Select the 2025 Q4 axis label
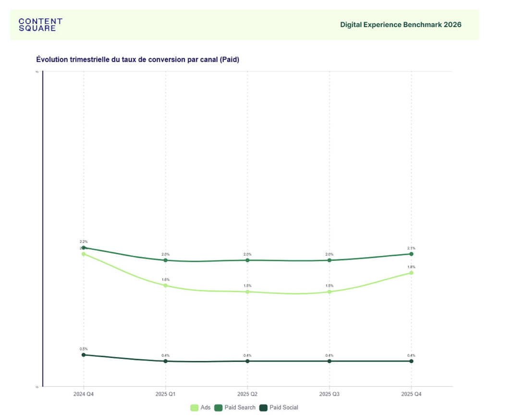The width and height of the screenshot is (515, 420). tap(411, 394)
